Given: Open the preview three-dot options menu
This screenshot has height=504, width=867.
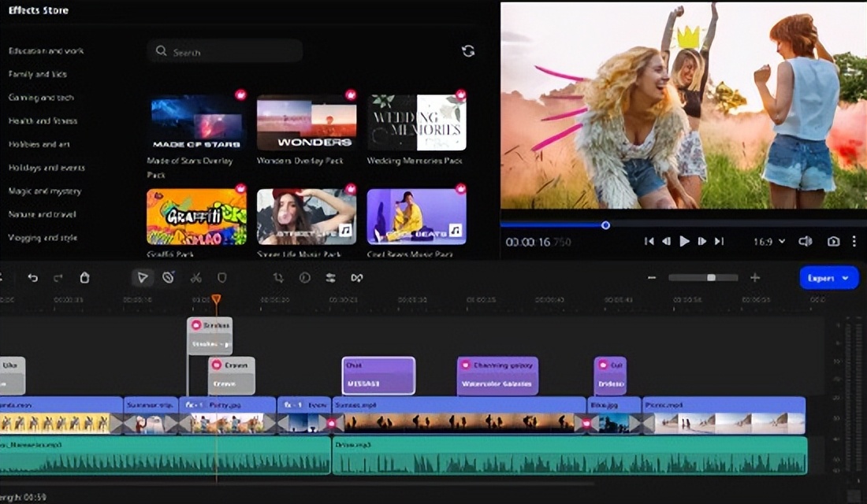Looking at the screenshot, I should click(854, 242).
